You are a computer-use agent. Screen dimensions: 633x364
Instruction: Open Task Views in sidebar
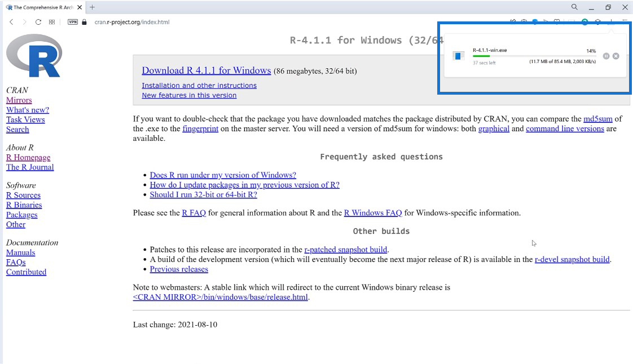pyautogui.click(x=25, y=119)
